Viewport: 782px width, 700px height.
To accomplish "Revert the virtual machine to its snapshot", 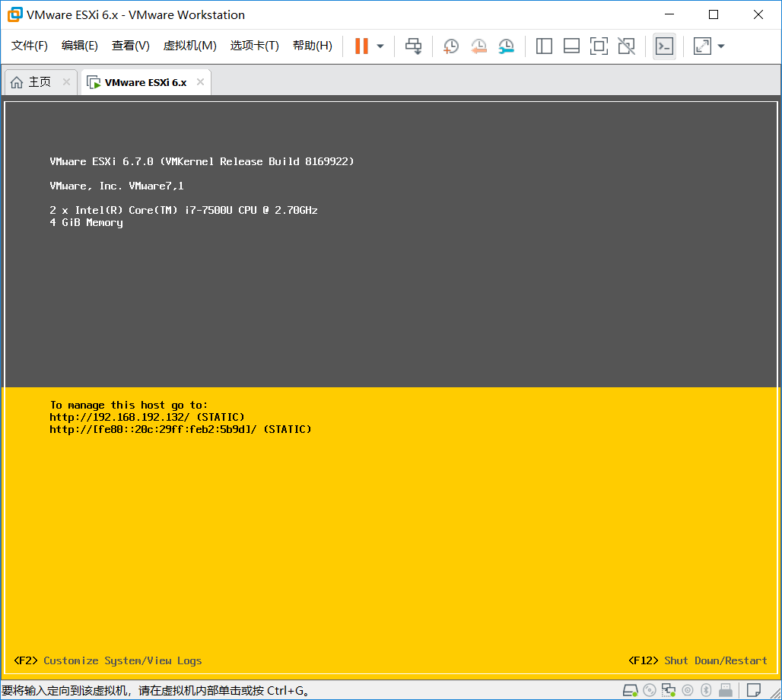I will (x=478, y=46).
